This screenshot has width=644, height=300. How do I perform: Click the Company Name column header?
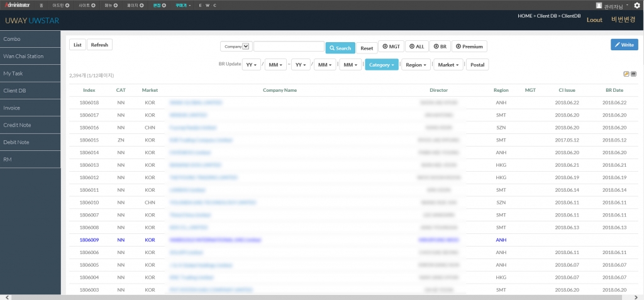pos(280,90)
